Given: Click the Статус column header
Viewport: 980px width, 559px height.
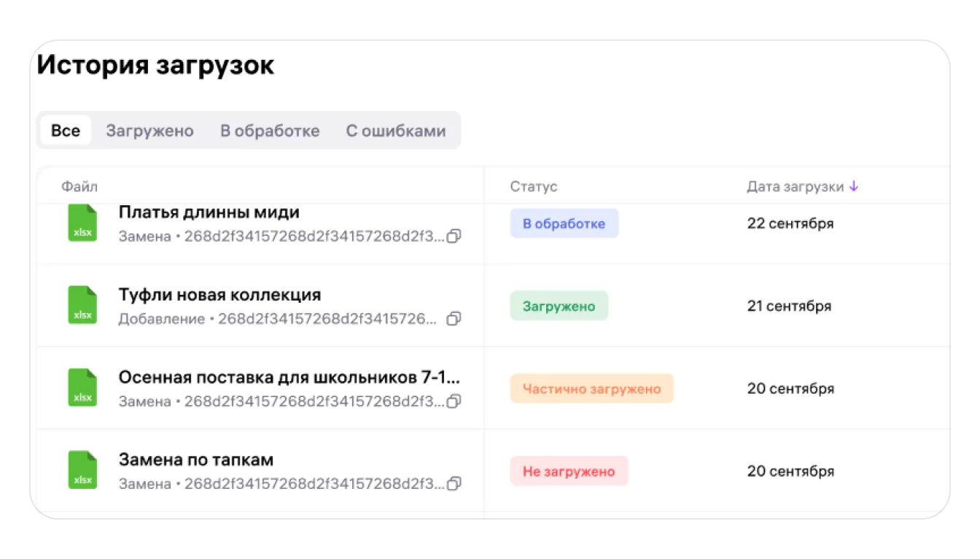Looking at the screenshot, I should 533,187.
